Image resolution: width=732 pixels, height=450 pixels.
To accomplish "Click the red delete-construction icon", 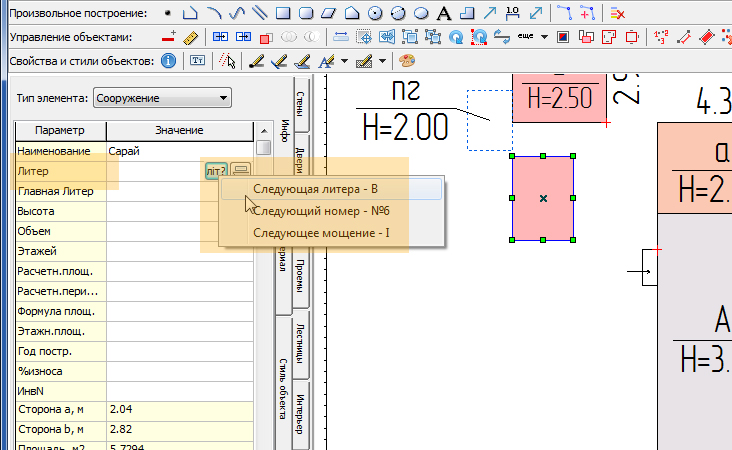I will [x=618, y=13].
